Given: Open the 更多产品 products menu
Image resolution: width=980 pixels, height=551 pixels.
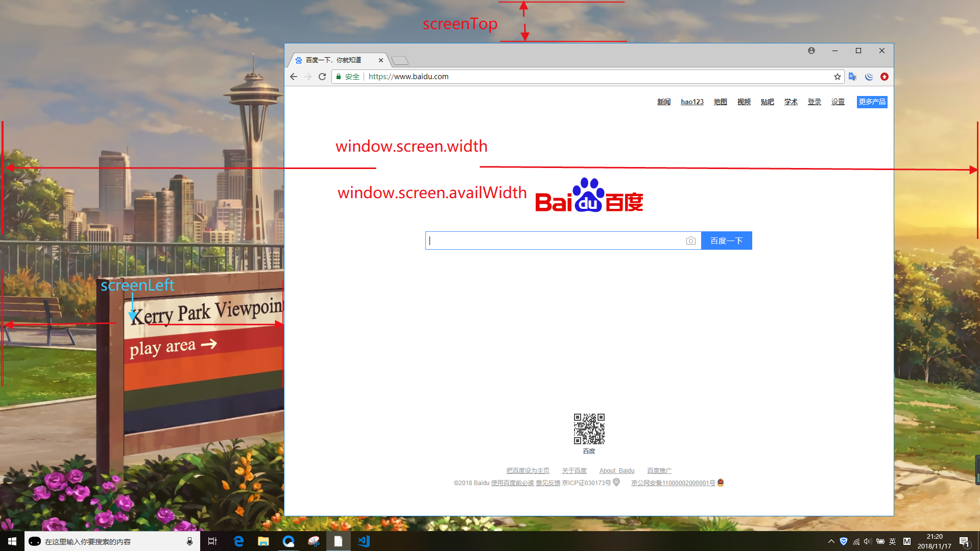Looking at the screenshot, I should click(x=872, y=102).
